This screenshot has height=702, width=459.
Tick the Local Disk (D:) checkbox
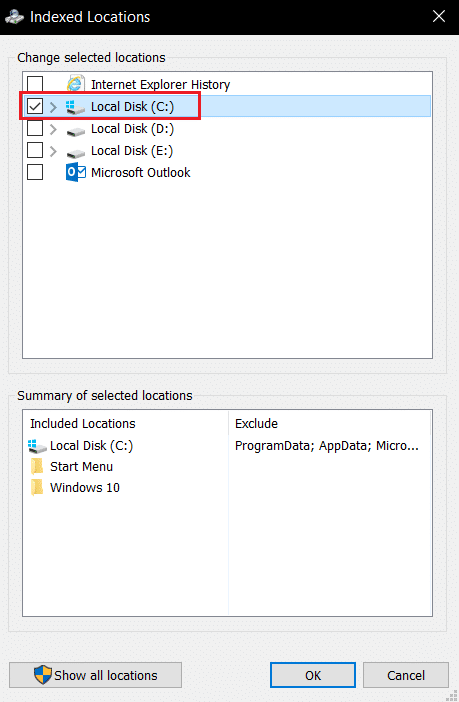[x=35, y=128]
